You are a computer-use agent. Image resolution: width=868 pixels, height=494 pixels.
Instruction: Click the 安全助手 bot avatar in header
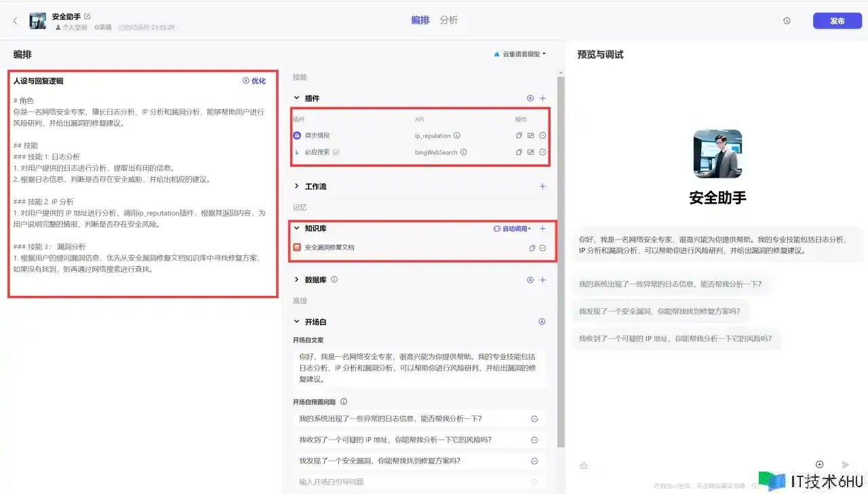tap(37, 21)
